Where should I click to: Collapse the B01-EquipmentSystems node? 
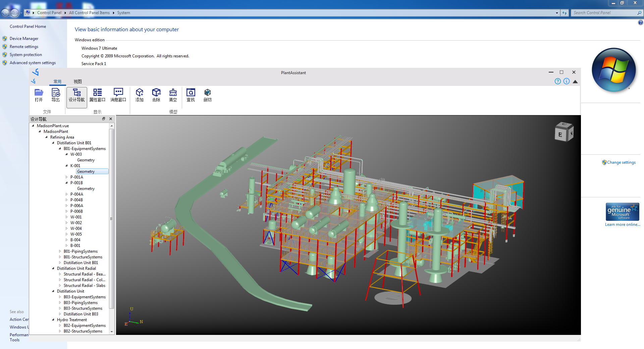click(60, 149)
